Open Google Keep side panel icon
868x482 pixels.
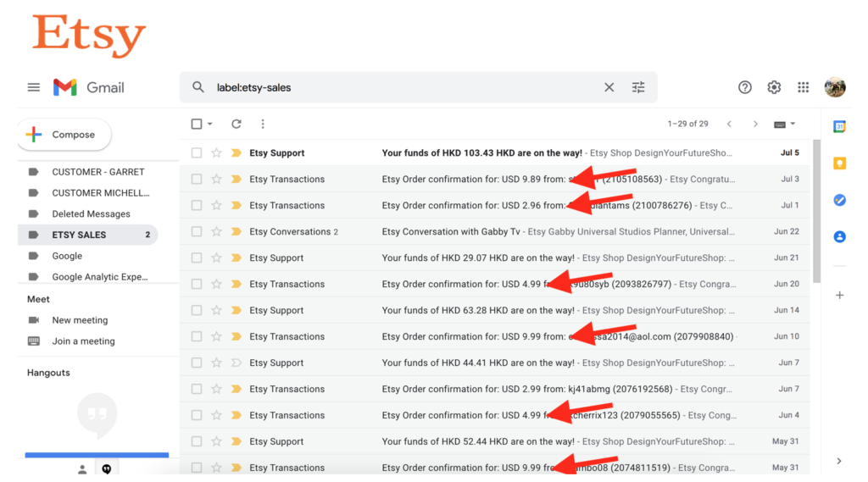[x=840, y=163]
